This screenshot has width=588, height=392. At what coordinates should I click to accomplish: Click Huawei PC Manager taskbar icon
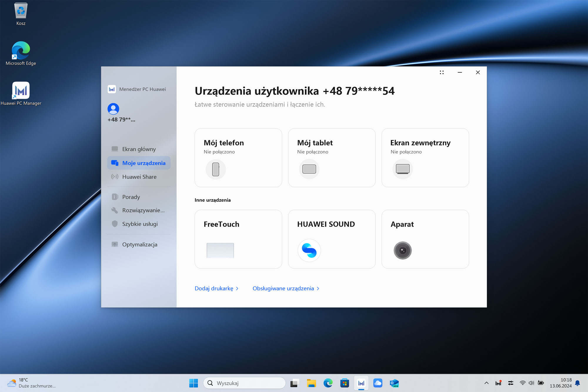point(361,383)
